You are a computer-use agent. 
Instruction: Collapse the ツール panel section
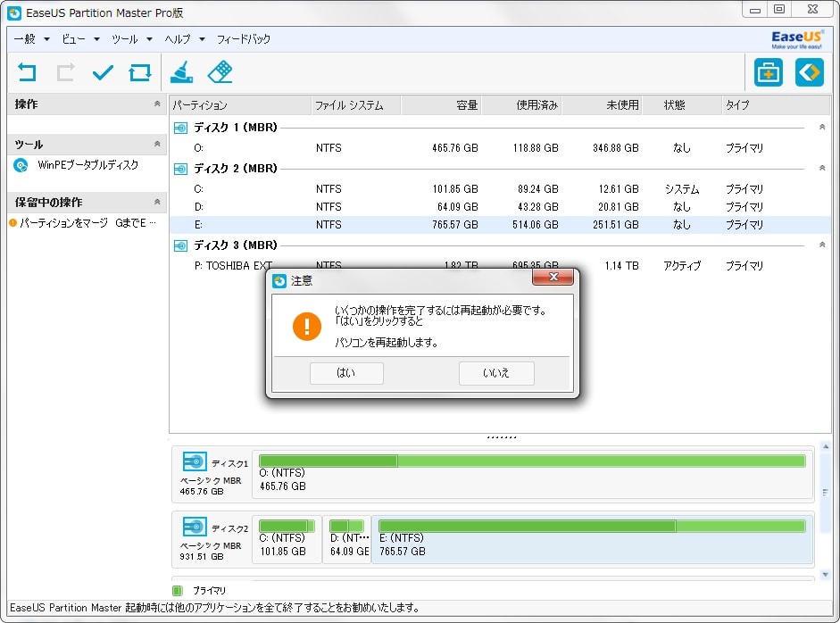click(x=157, y=144)
